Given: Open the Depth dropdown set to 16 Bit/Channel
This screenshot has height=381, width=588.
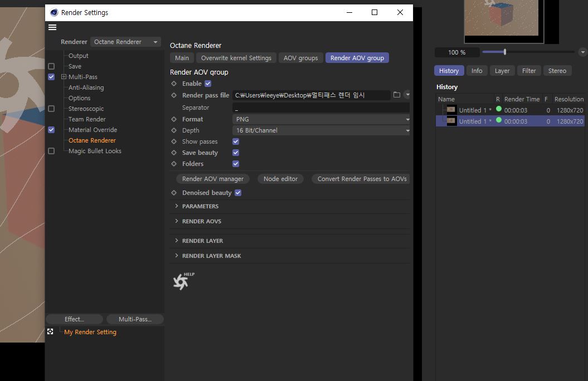Looking at the screenshot, I should click(321, 130).
